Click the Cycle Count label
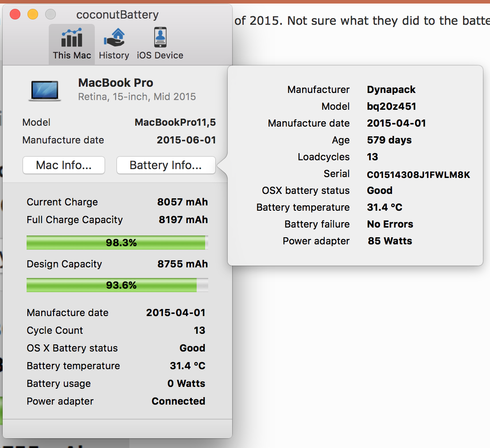 pos(54,330)
